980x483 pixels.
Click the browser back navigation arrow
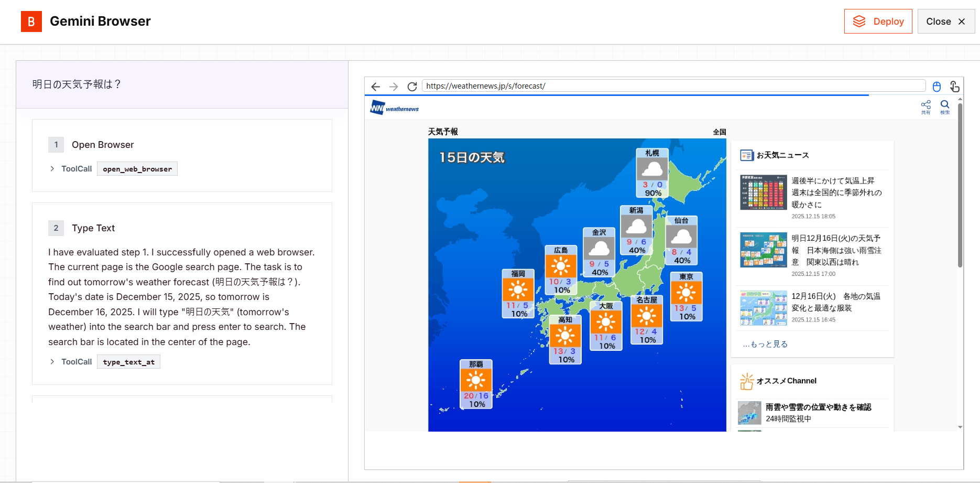click(x=376, y=87)
